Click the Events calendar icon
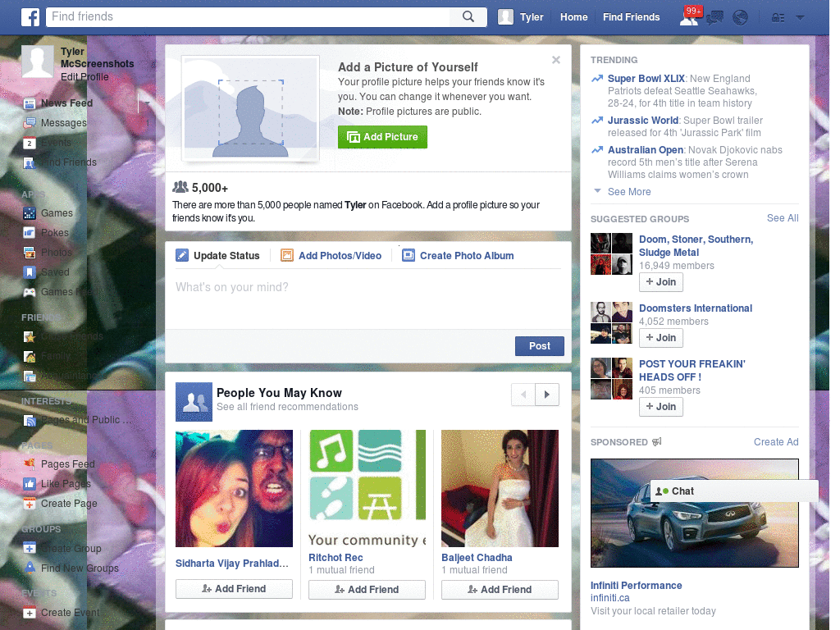 tap(30, 143)
